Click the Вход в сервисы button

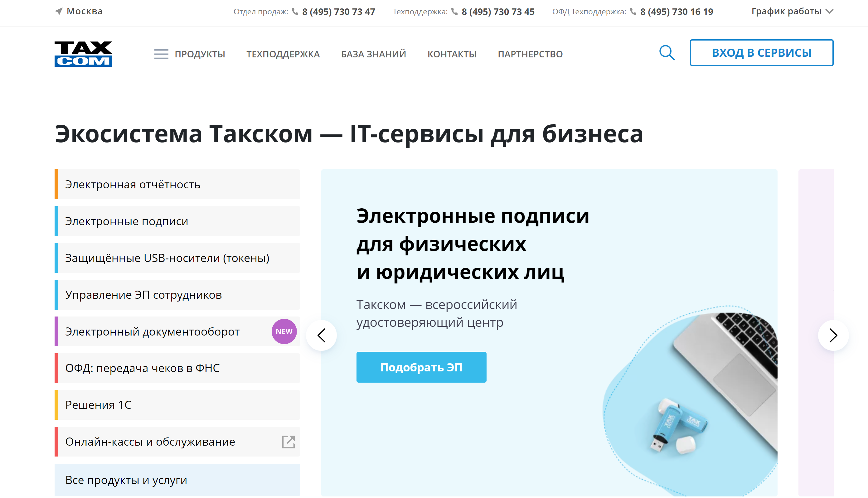(x=761, y=53)
